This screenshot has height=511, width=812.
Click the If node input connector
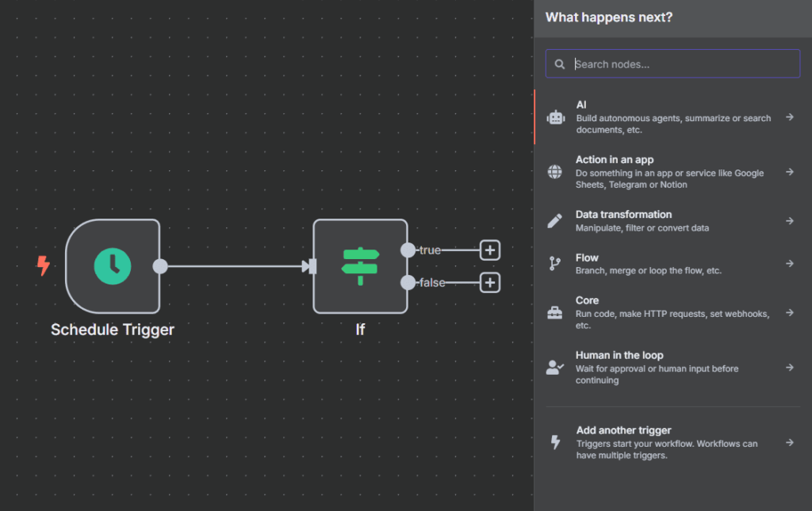pos(312,266)
